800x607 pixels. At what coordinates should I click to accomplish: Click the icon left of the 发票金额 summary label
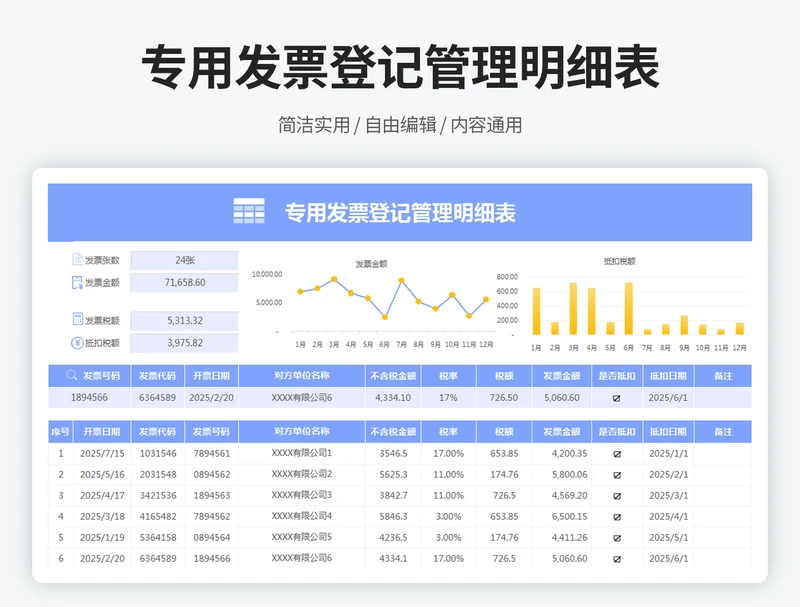77,283
